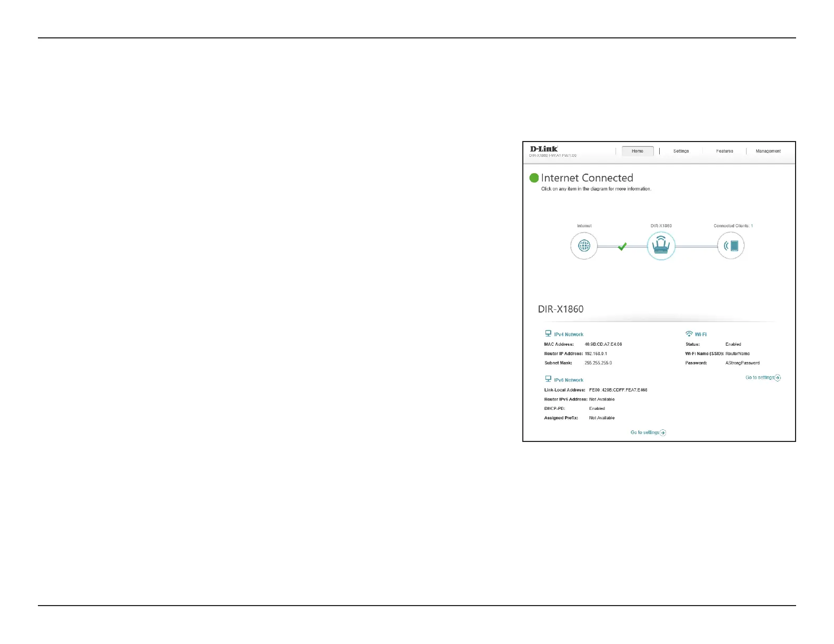834x644 pixels.
Task: Click the monitor icon beside IPv6 Network
Action: [x=548, y=379]
